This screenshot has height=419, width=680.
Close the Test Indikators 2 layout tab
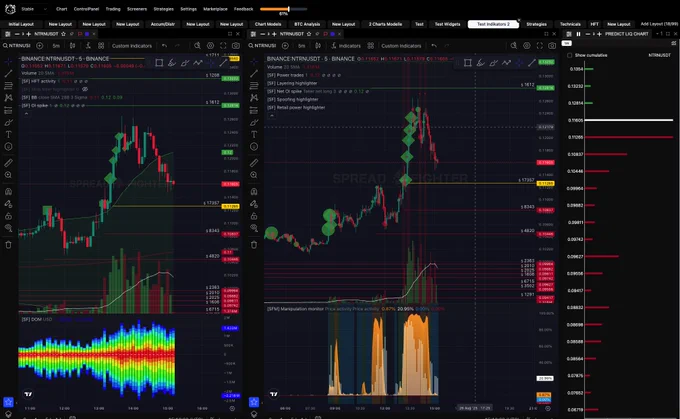(x=518, y=21)
